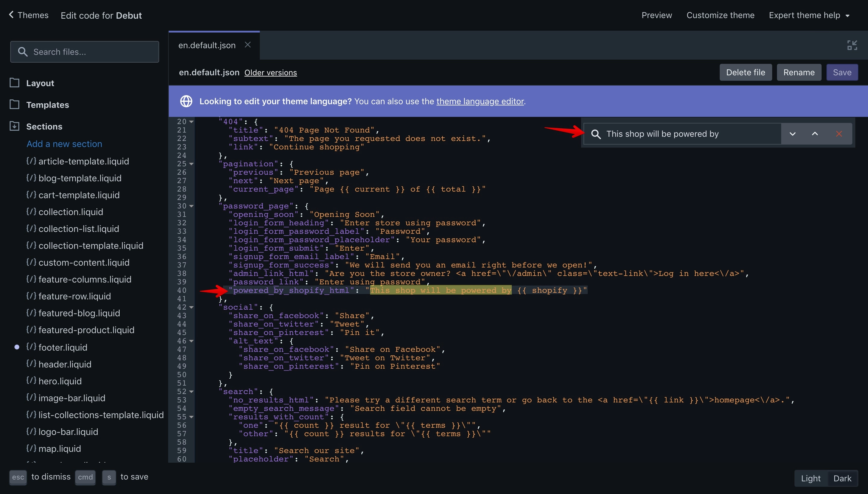Collapse code fold at line 30

(x=191, y=206)
